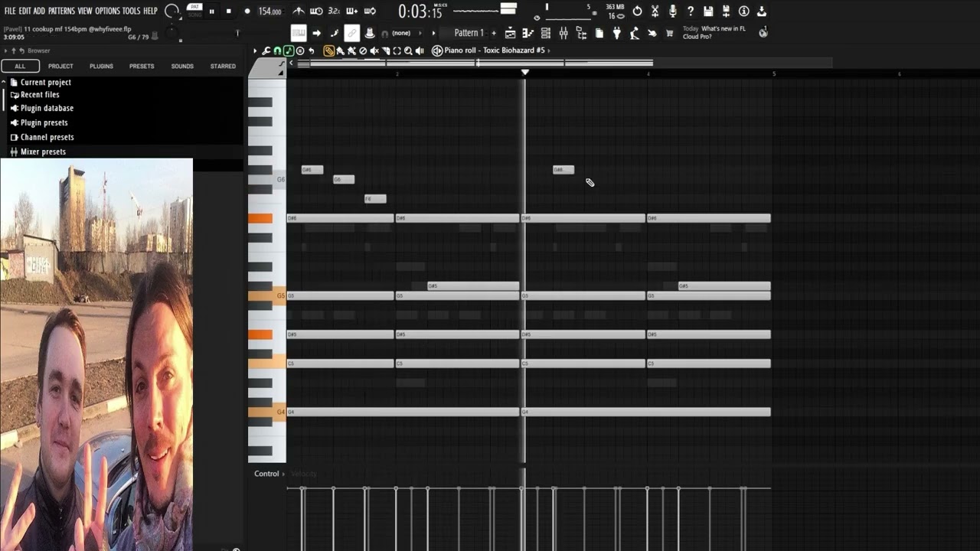
Task: Click the export download arrow icon
Action: coord(761,11)
